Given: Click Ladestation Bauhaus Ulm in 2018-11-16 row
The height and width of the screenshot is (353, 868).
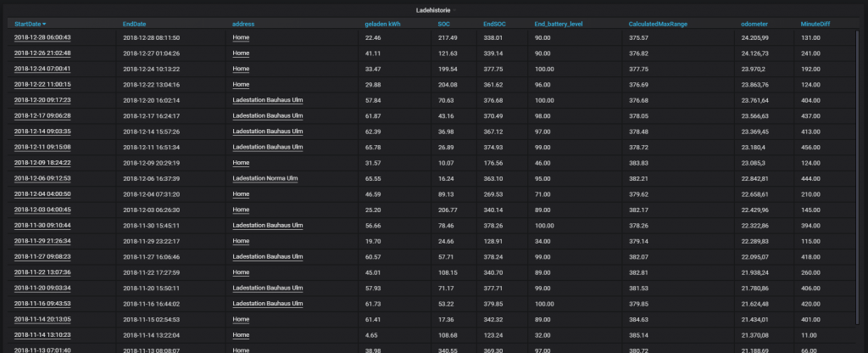Looking at the screenshot, I should [268, 304].
